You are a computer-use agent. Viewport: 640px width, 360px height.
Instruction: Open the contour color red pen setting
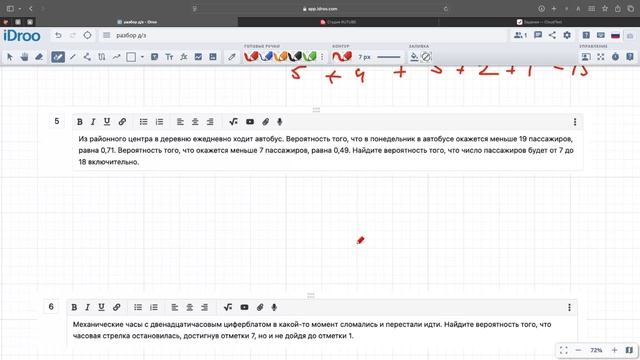pyautogui.click(x=342, y=56)
